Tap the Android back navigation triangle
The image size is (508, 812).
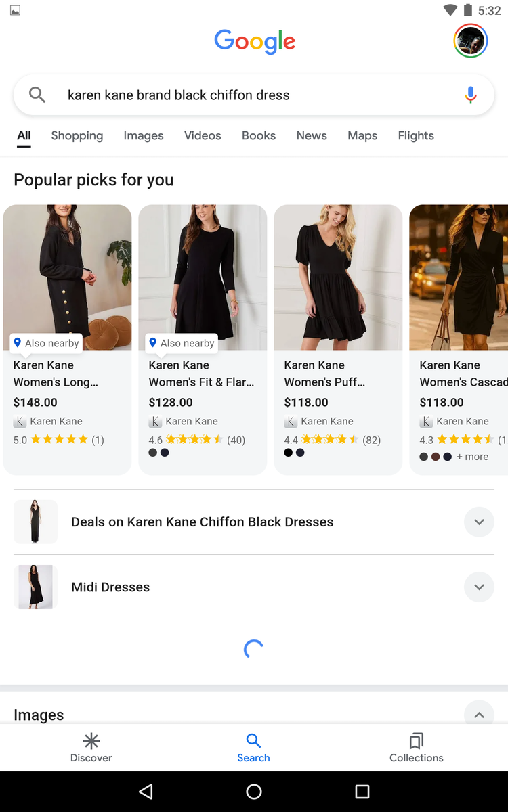(146, 792)
